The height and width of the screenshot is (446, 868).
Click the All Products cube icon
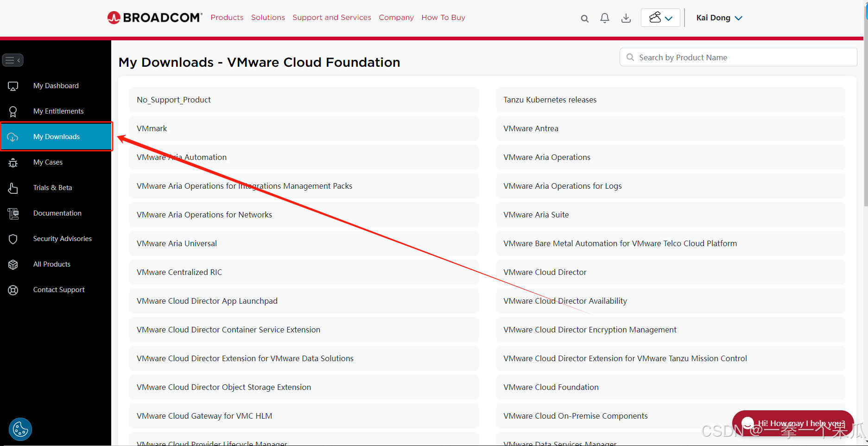point(13,264)
